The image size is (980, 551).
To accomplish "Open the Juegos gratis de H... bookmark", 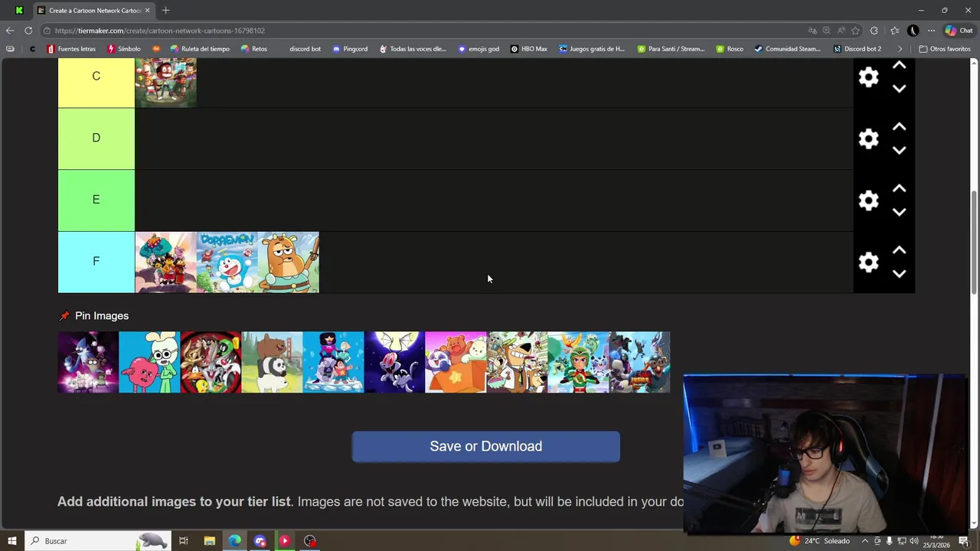I will 592,49.
